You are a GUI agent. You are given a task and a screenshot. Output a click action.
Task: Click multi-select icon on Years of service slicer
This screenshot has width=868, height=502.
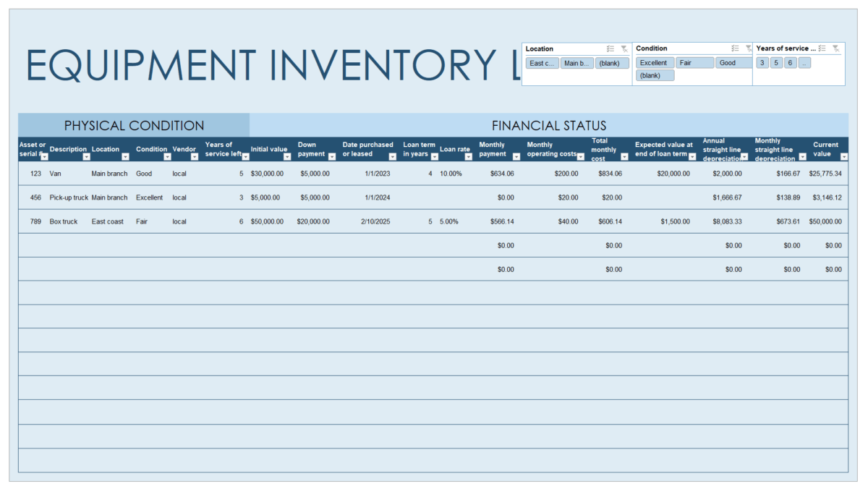[821, 48]
